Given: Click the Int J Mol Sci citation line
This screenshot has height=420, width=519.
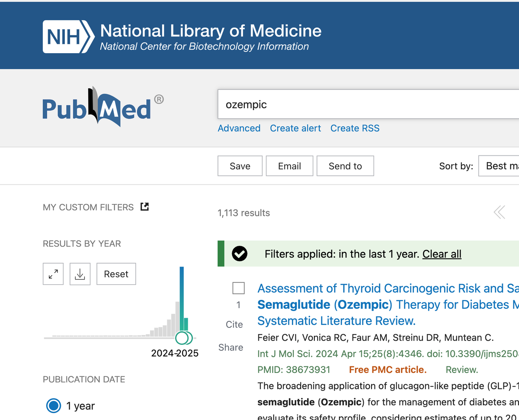Looking at the screenshot, I should coord(388,354).
